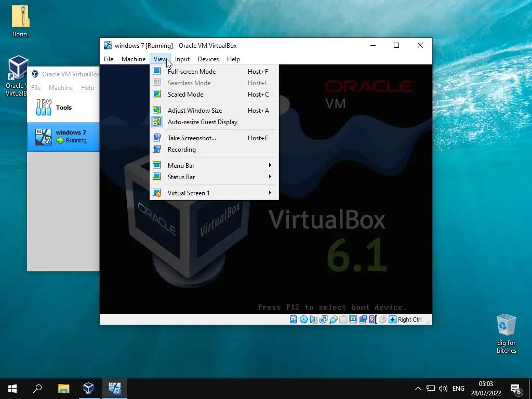Screen dimensions: 532x399
Task: Select the Oracle VM VirtualBox desktop shortcut
Action: (17, 76)
